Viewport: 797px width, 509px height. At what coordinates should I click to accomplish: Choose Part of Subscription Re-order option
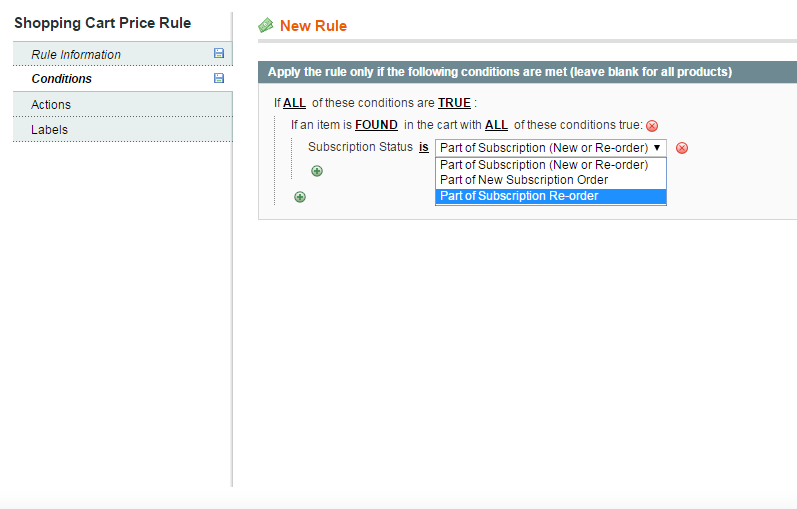[x=550, y=196]
